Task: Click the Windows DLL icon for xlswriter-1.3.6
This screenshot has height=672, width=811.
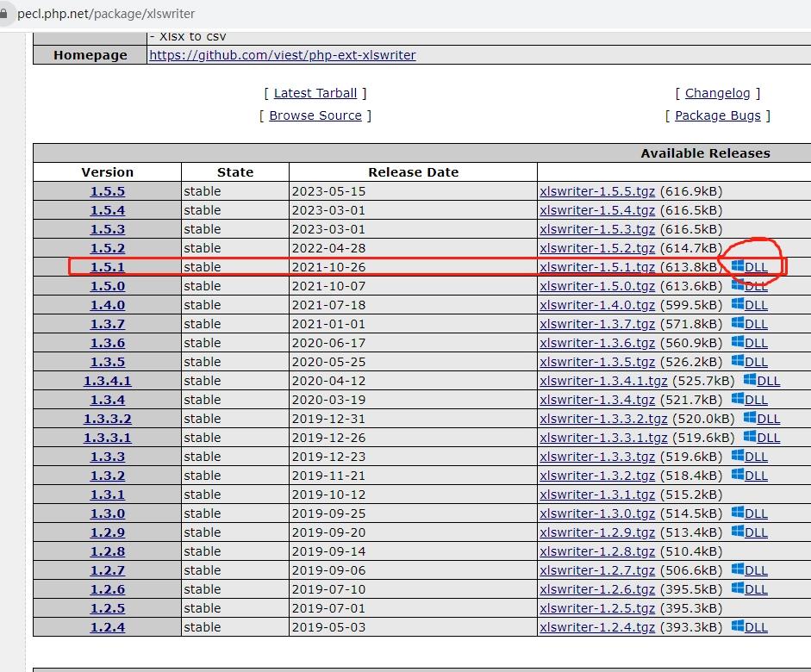Action: coord(738,342)
